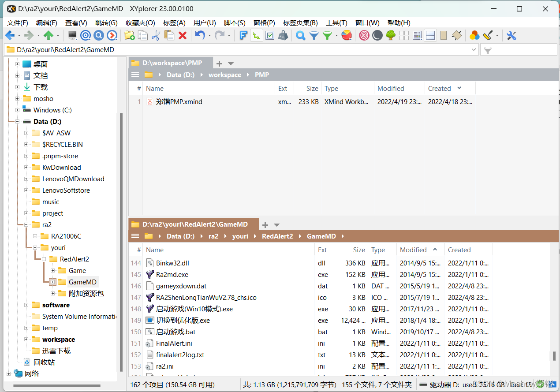Select 启动游戏.bat in file list
Viewport: 560px width, 392px height.
(175, 332)
